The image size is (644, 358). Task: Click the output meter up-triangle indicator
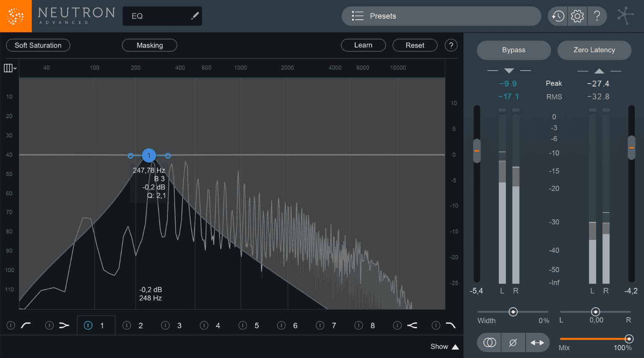tap(599, 71)
